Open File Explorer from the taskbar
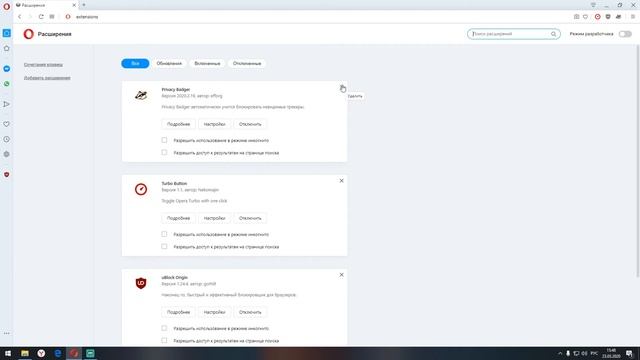The width and height of the screenshot is (640, 360). 25,353
